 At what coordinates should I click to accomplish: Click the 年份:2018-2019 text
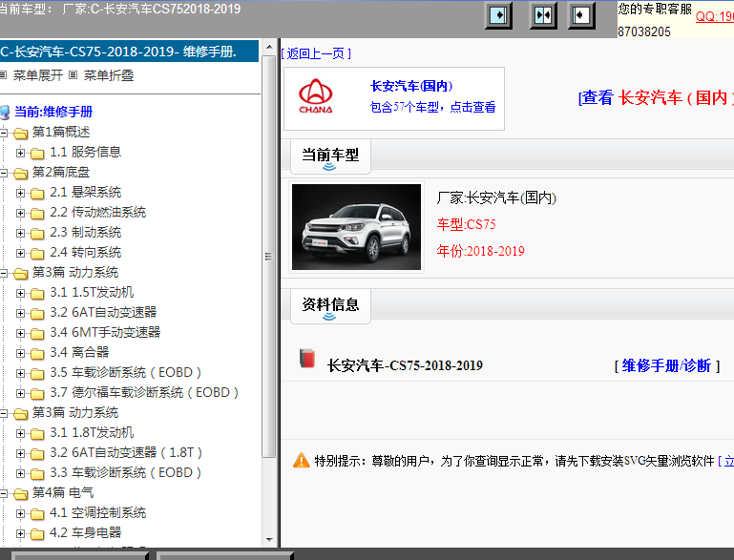coord(480,251)
